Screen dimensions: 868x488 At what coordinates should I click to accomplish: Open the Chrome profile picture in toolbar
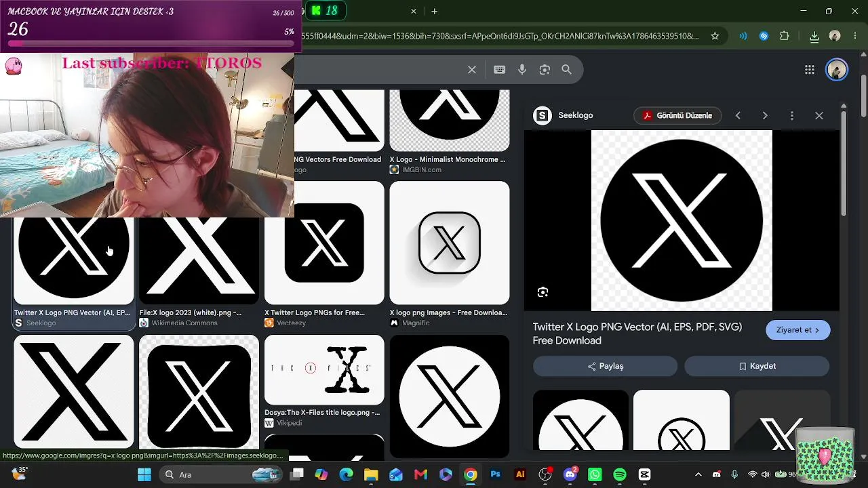click(x=835, y=36)
